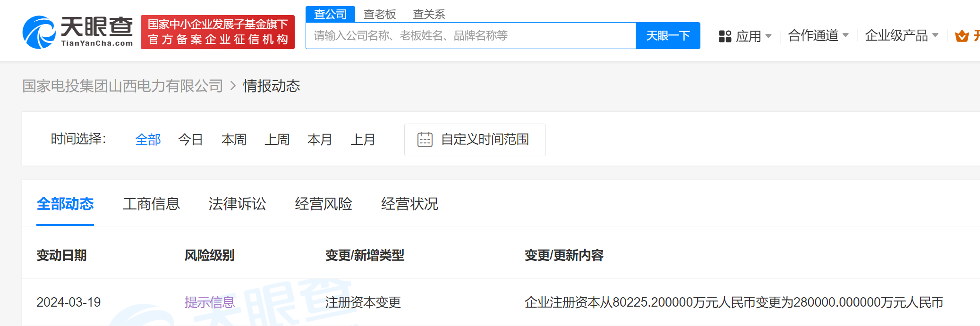
Task: Click the 提示信息 risk level link
Action: coord(209,302)
